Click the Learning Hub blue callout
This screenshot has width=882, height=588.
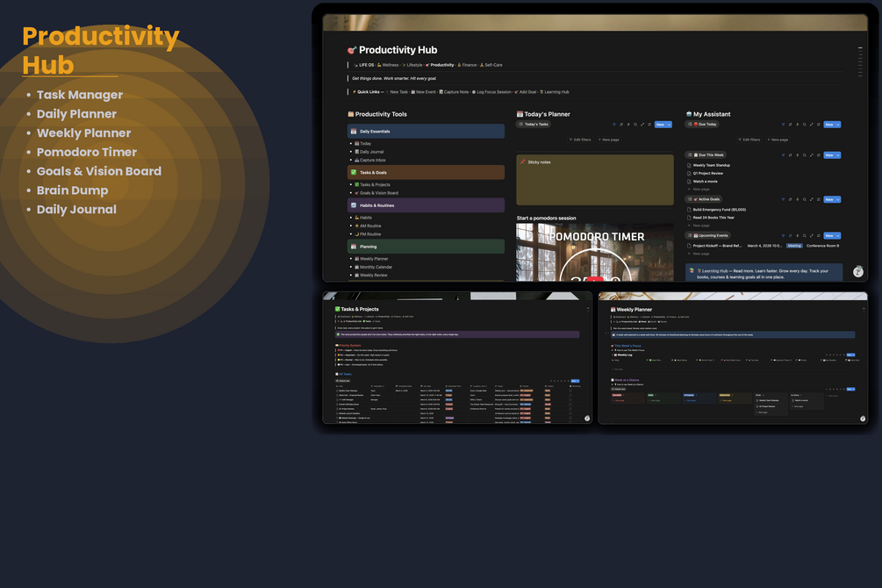point(764,272)
